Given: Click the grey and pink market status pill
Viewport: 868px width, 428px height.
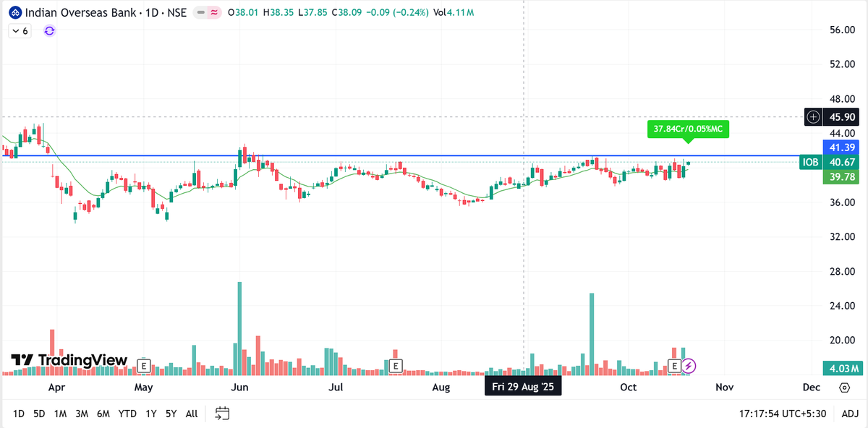Looking at the screenshot, I should point(208,12).
